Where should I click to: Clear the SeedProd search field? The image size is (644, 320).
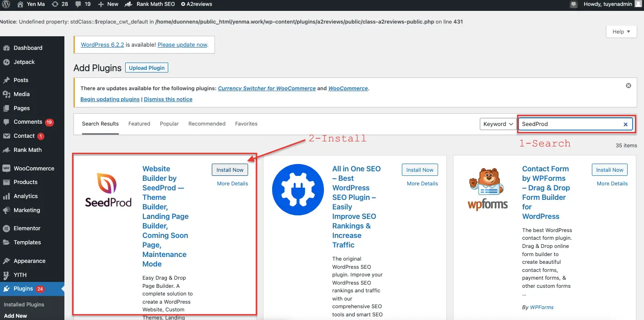coord(625,124)
